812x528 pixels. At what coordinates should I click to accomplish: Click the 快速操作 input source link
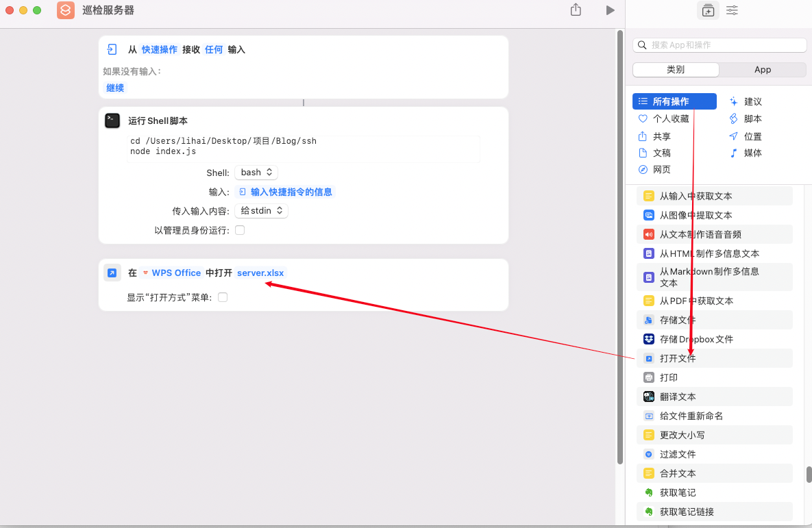tap(160, 49)
